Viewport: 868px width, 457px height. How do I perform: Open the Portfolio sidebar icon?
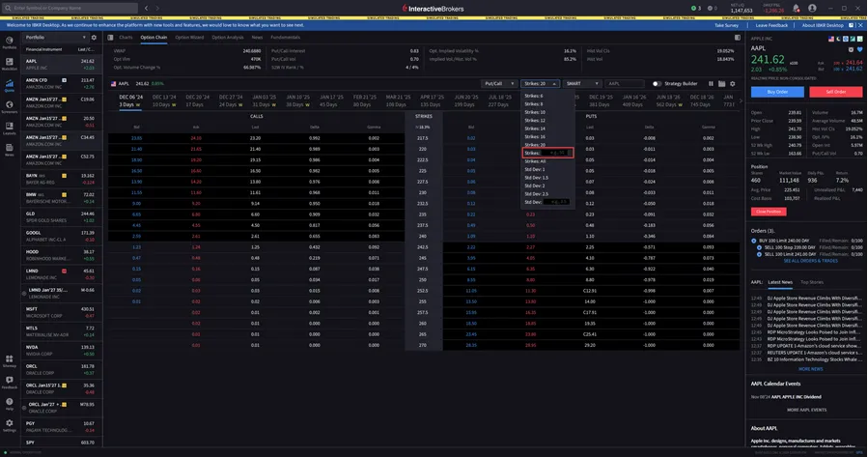tap(10, 43)
